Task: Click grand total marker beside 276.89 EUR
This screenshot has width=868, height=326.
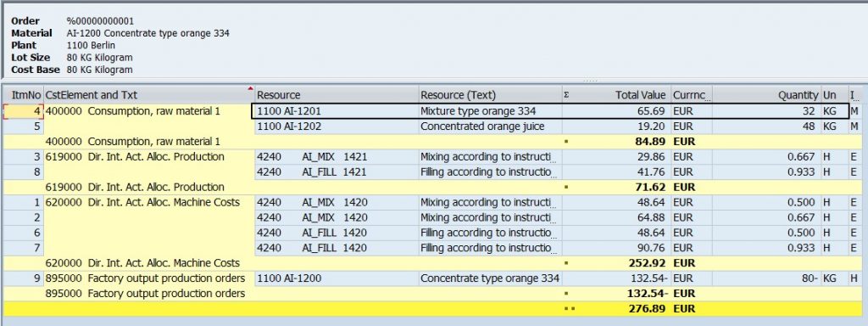Action: coord(568,308)
